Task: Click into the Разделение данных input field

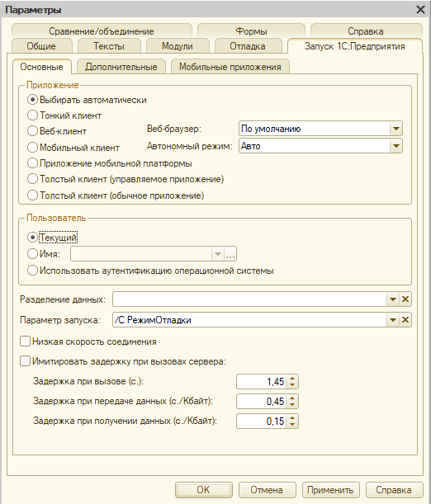Action: click(249, 299)
